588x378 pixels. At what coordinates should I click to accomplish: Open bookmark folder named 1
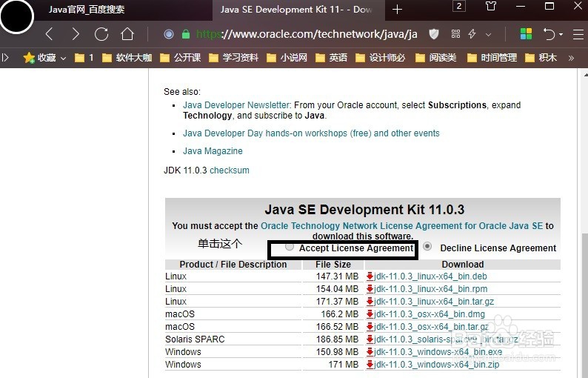tap(84, 57)
